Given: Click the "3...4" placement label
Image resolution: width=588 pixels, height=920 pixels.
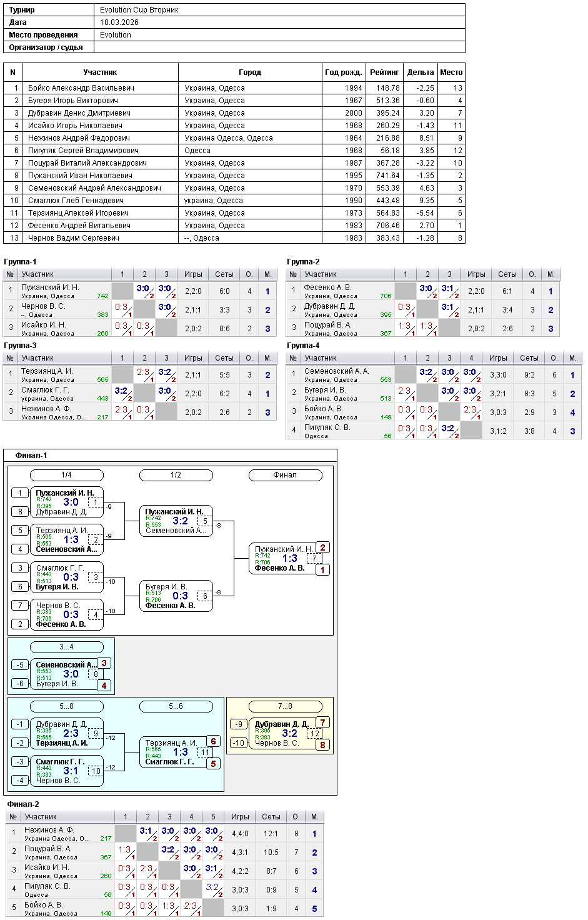Looking at the screenshot, I should (x=66, y=647).
